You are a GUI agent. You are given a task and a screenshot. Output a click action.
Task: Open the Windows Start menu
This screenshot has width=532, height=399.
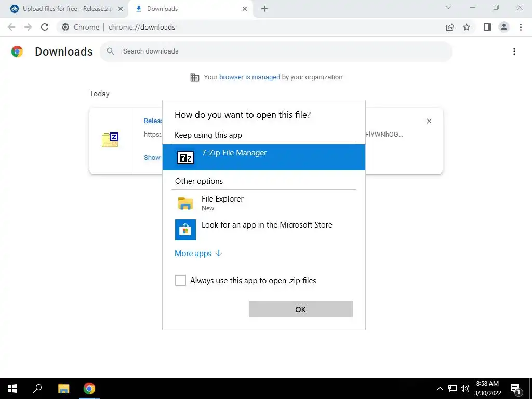click(x=12, y=389)
